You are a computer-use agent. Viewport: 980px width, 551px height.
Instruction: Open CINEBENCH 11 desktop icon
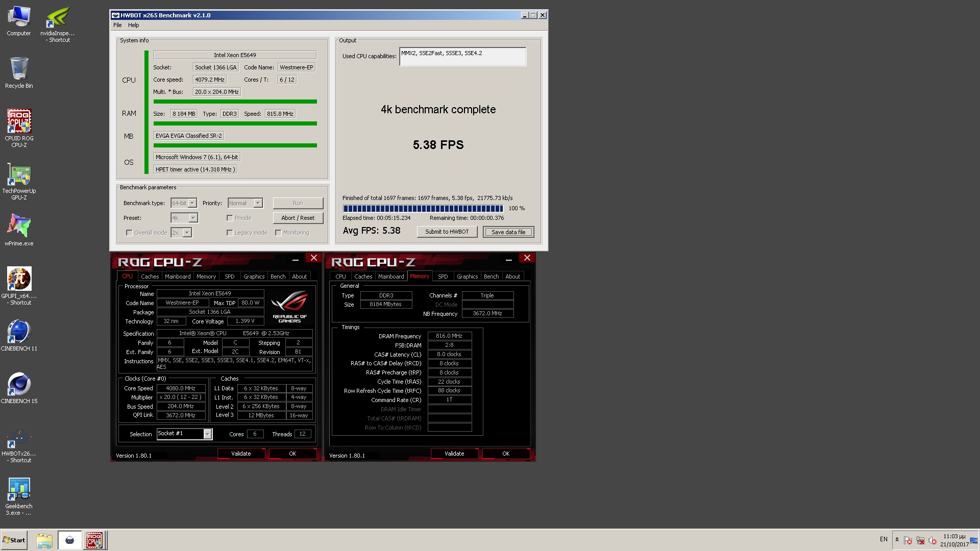click(19, 335)
